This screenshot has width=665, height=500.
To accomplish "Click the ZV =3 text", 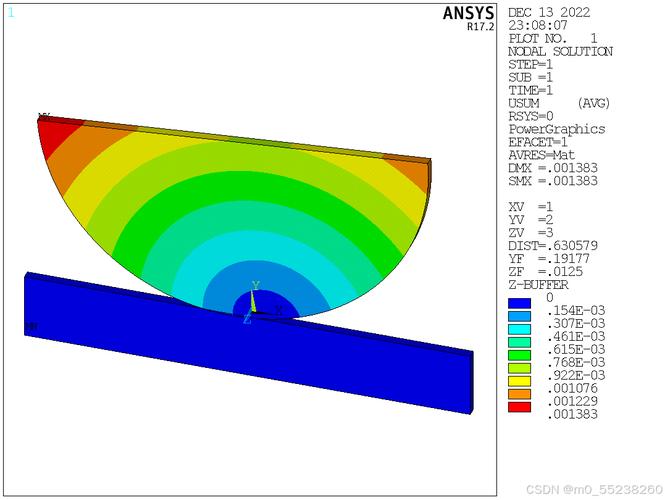I will 531,233.
